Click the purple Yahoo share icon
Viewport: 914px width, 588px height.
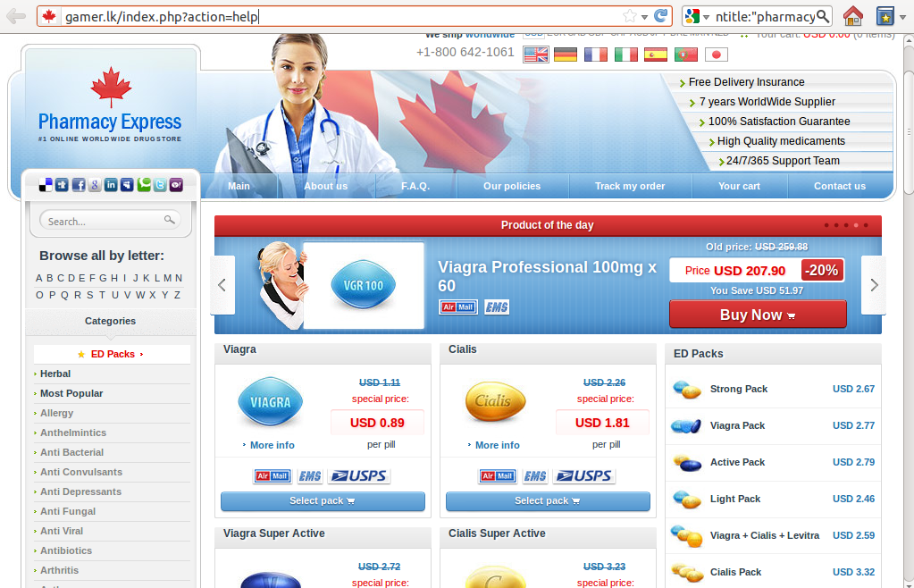coord(176,185)
